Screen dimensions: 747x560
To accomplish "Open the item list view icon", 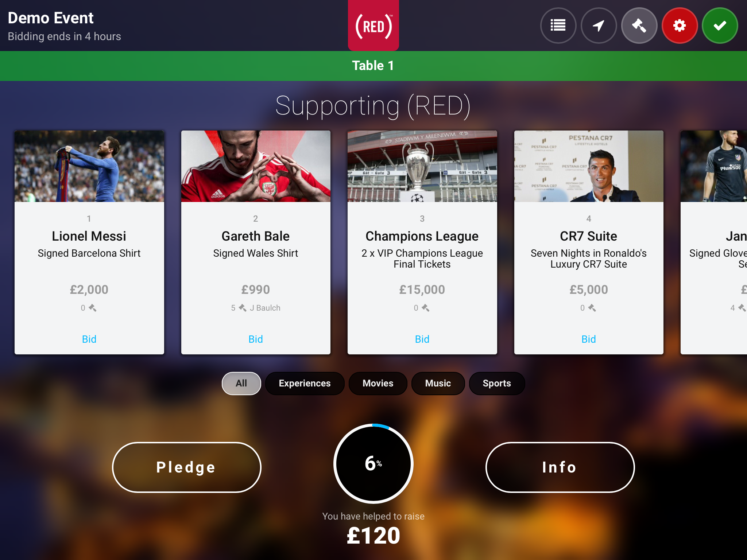I will coord(558,26).
